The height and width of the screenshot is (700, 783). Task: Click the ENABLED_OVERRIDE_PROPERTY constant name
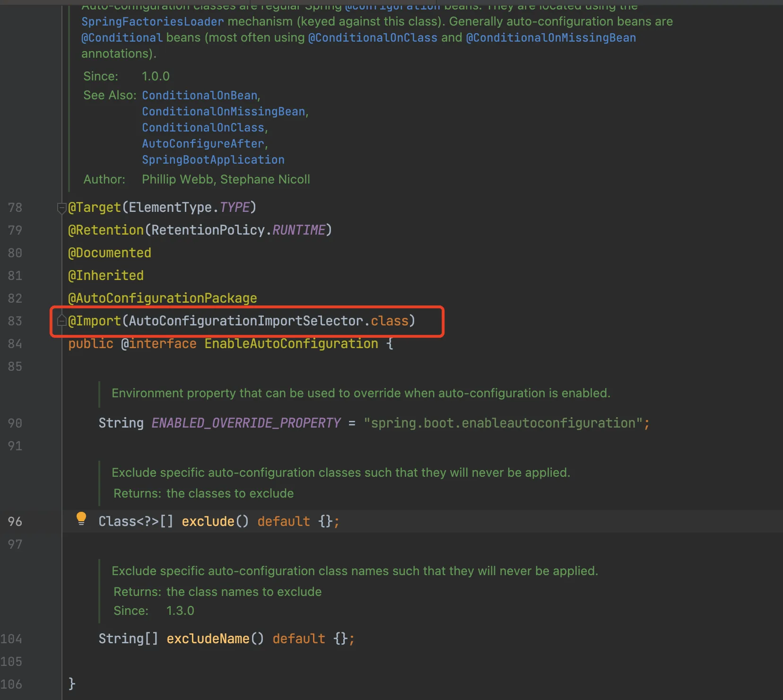(x=246, y=423)
